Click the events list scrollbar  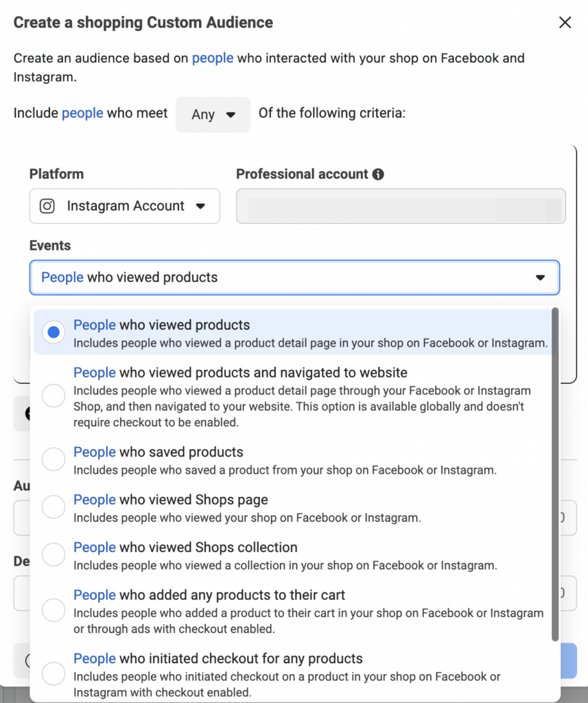click(x=555, y=474)
